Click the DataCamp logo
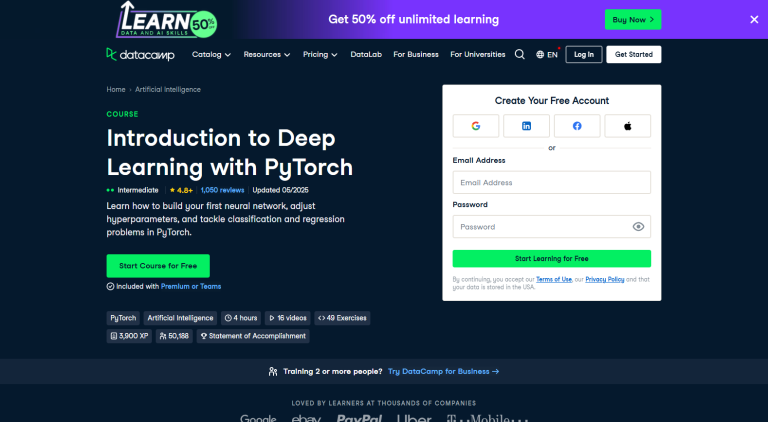Viewport: 768px width, 422px height. coord(140,54)
